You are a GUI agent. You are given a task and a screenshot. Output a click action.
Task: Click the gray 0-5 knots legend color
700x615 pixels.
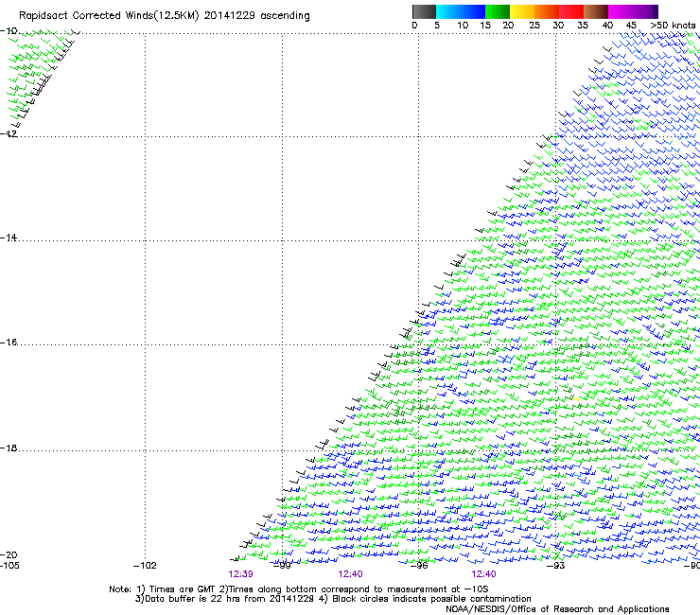click(424, 11)
